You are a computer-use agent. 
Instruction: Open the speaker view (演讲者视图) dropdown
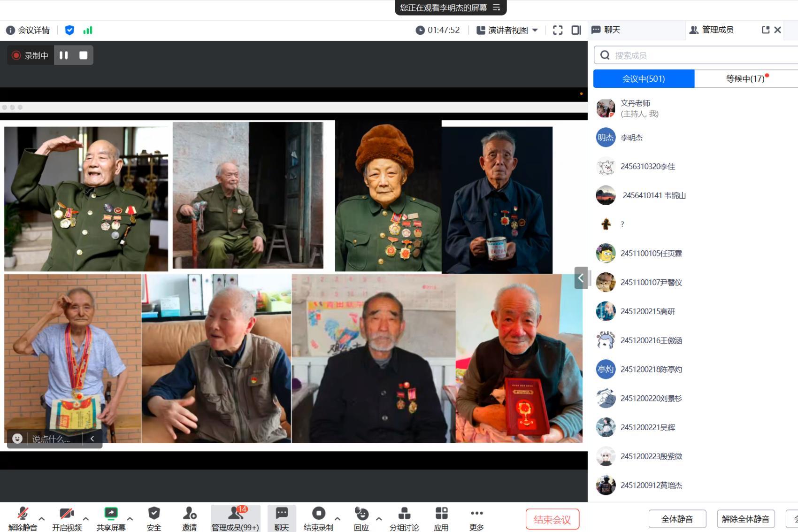(x=507, y=30)
